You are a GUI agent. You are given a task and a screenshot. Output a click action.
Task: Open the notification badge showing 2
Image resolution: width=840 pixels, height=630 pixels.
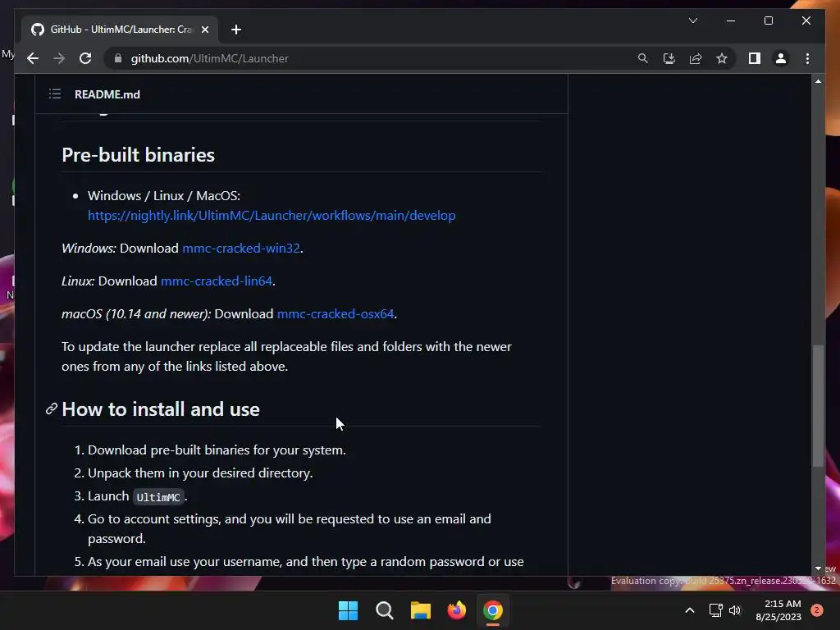(817, 610)
